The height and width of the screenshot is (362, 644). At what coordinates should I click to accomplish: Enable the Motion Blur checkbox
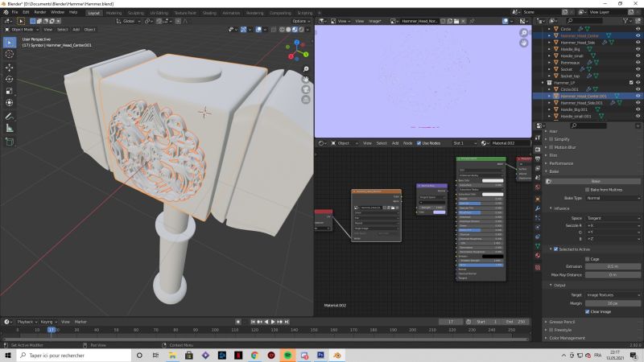click(x=551, y=147)
